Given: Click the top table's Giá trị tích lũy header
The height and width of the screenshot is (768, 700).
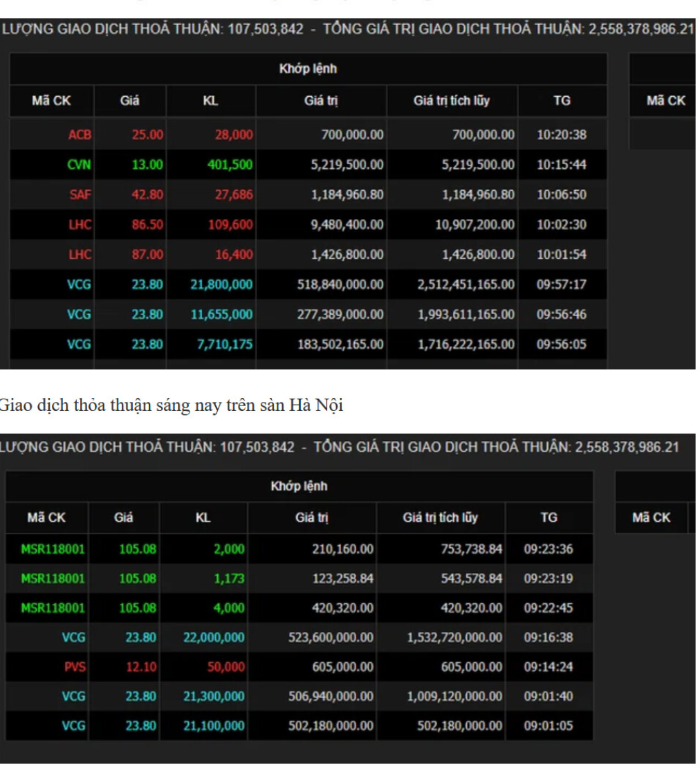Looking at the screenshot, I should [x=451, y=101].
